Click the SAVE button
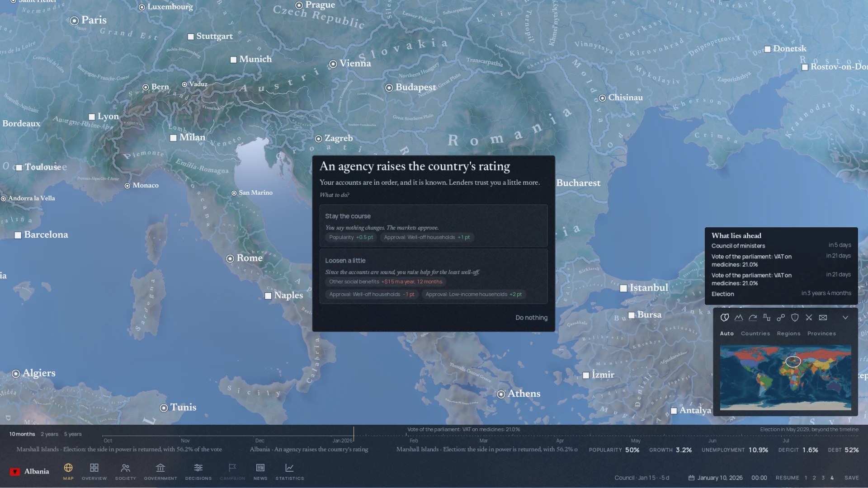 (x=851, y=478)
